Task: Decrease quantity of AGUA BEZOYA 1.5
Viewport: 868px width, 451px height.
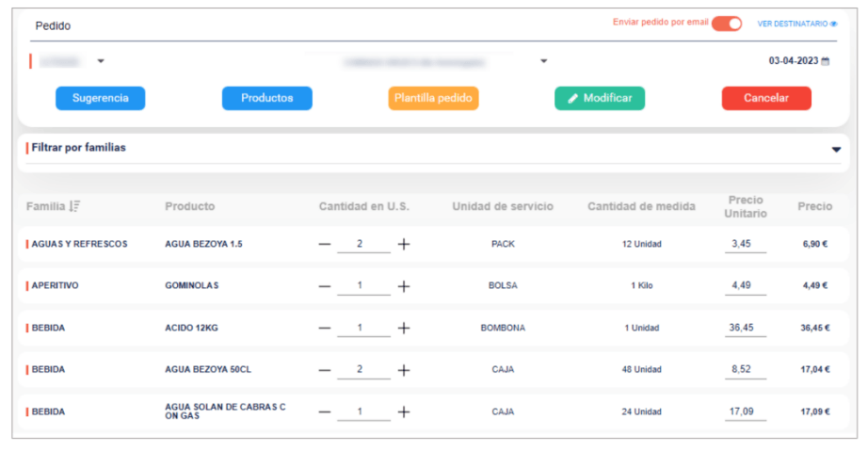Action: pyautogui.click(x=325, y=244)
